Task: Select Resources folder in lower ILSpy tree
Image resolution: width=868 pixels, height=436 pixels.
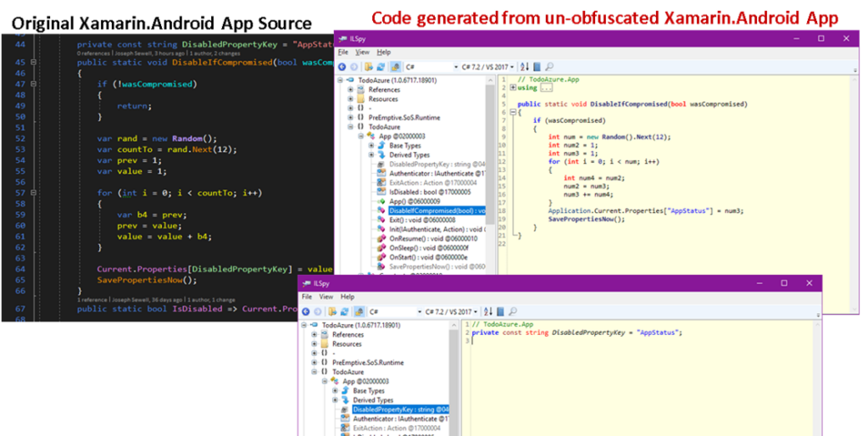Action: (x=347, y=344)
